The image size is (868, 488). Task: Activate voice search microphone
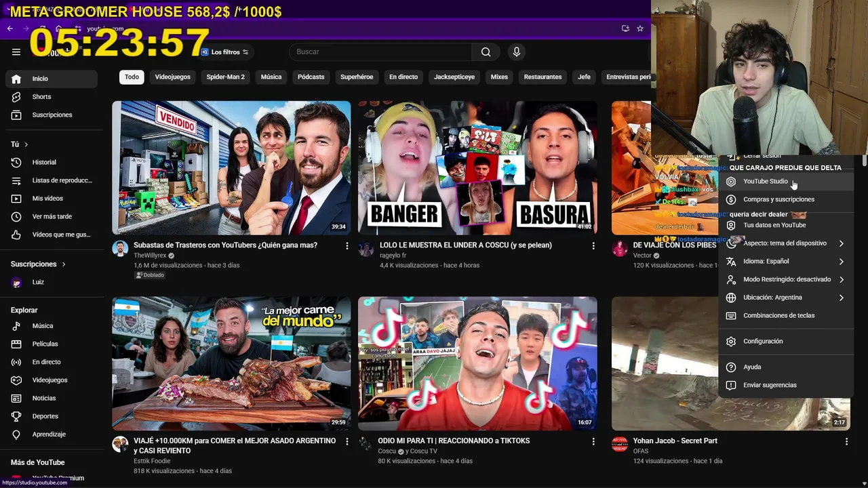pyautogui.click(x=517, y=52)
